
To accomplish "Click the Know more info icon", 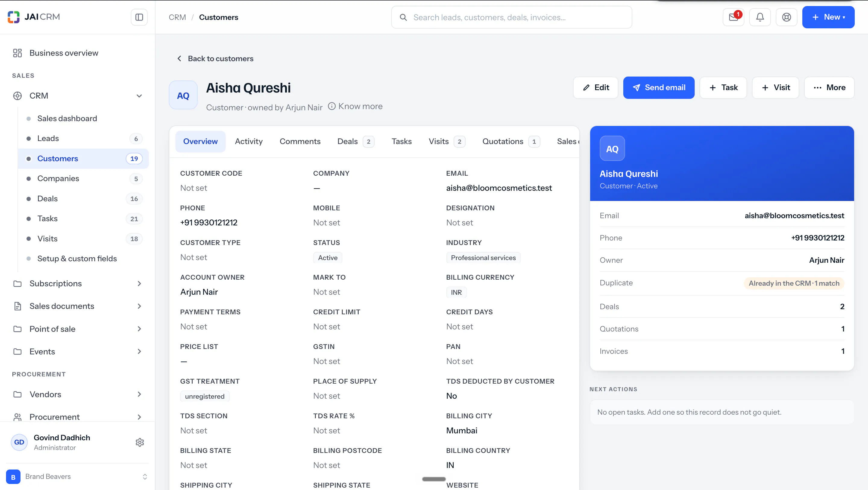I will [332, 106].
